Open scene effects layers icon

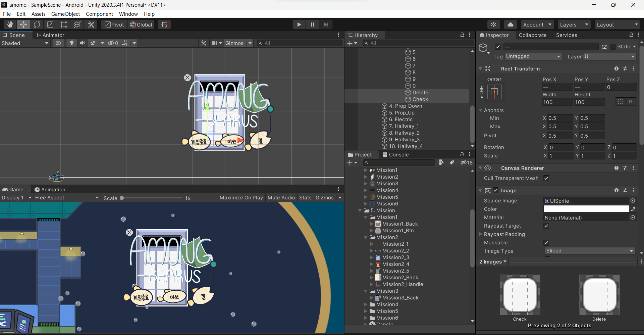[x=93, y=43]
